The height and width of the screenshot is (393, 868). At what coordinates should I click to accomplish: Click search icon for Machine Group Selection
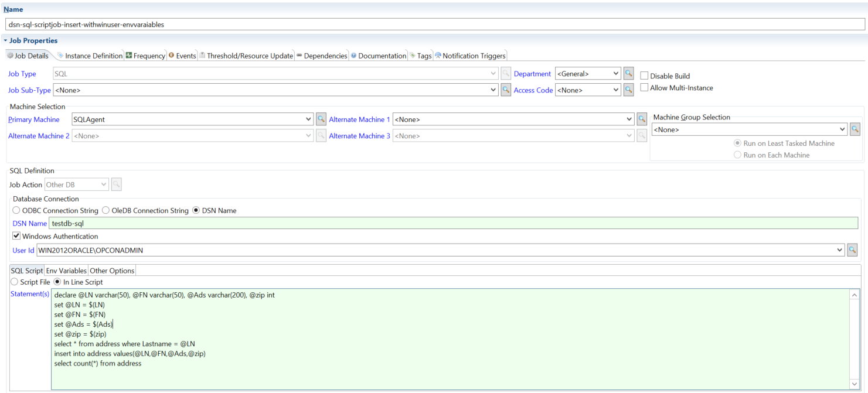[855, 129]
